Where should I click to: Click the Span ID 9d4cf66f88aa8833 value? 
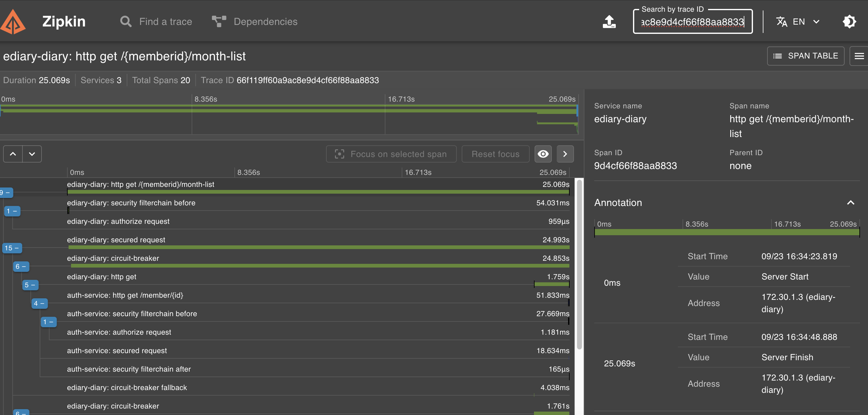(635, 166)
